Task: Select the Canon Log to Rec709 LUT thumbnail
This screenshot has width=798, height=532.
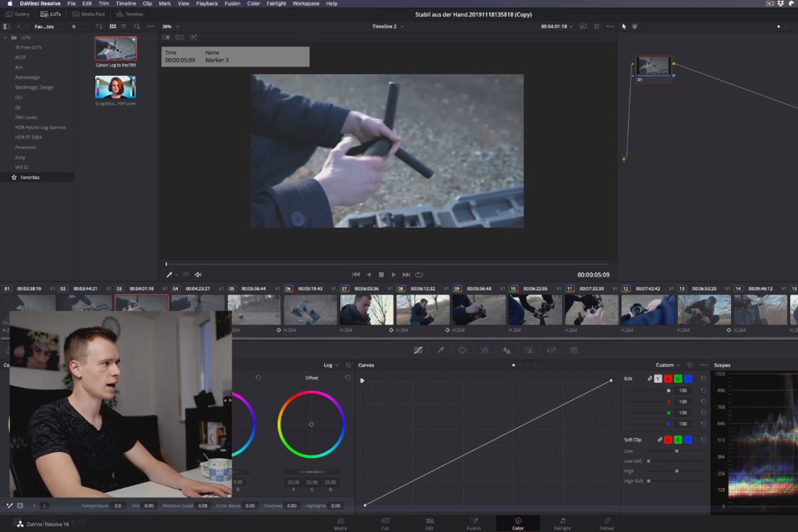Action: [116, 49]
